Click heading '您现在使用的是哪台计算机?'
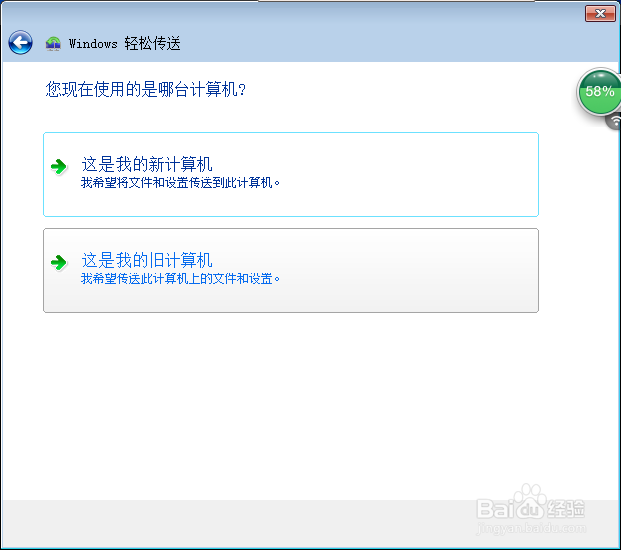This screenshot has width=621, height=550. pos(146,89)
